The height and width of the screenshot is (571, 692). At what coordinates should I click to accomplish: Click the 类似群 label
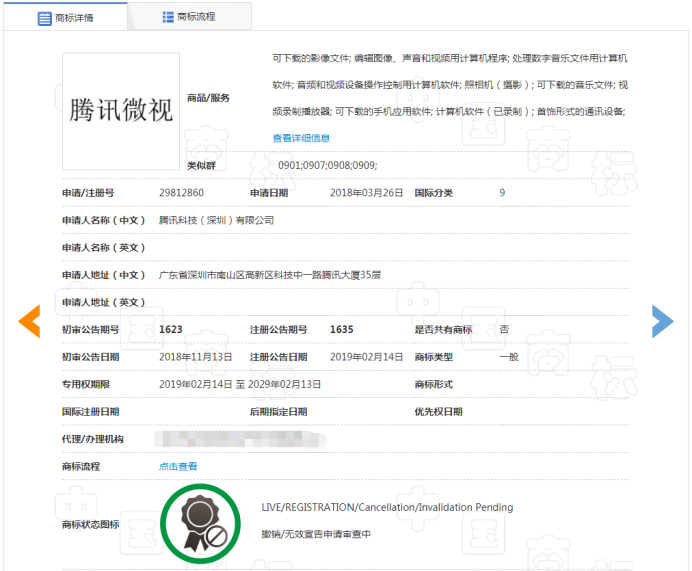201,166
